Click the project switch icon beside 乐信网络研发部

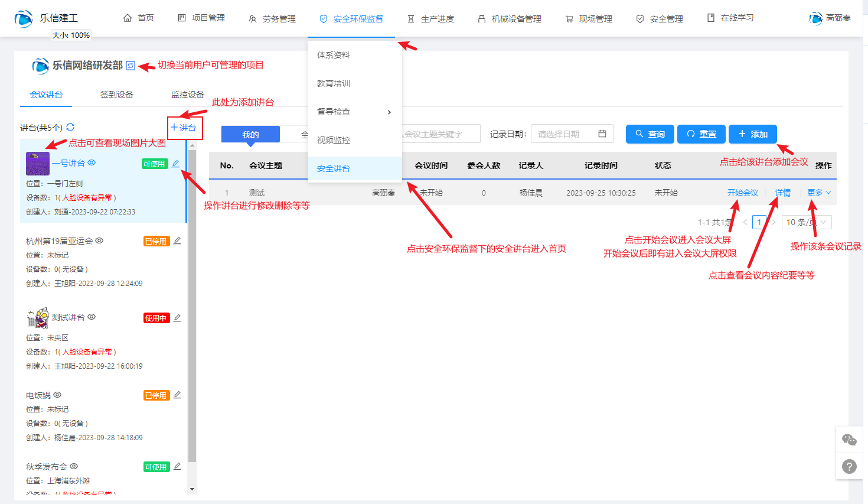pos(131,66)
